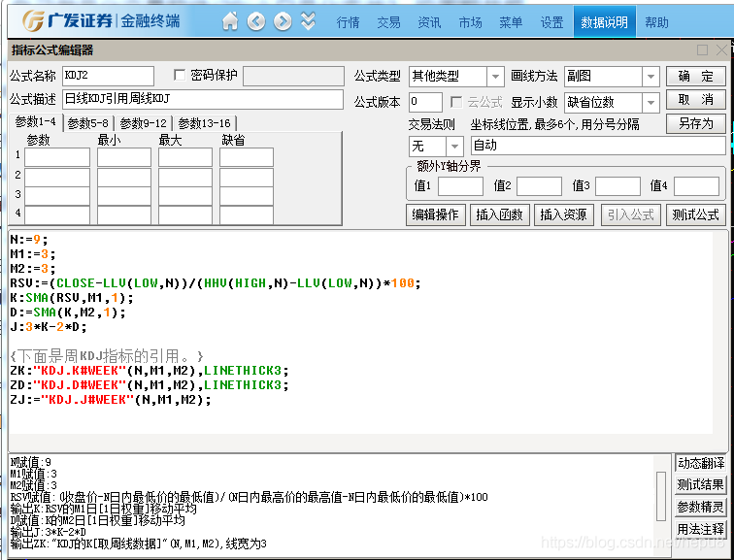Click the ZJ:="KDJ.J#WEEK" code line

click(111, 400)
